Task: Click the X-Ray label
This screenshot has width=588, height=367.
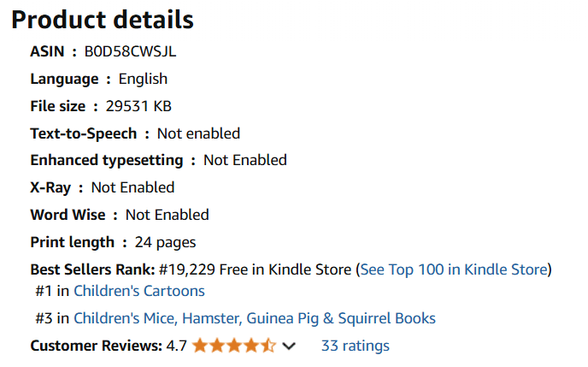Action: point(51,187)
